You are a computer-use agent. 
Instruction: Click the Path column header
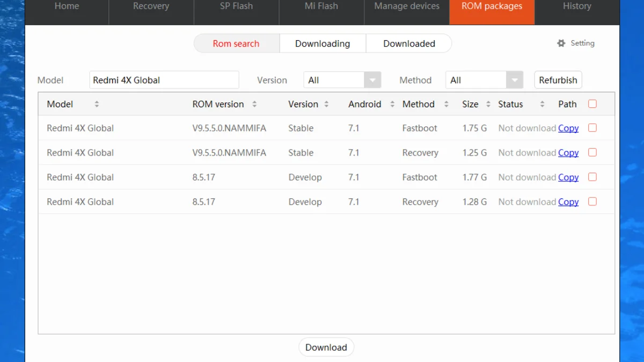tap(567, 104)
